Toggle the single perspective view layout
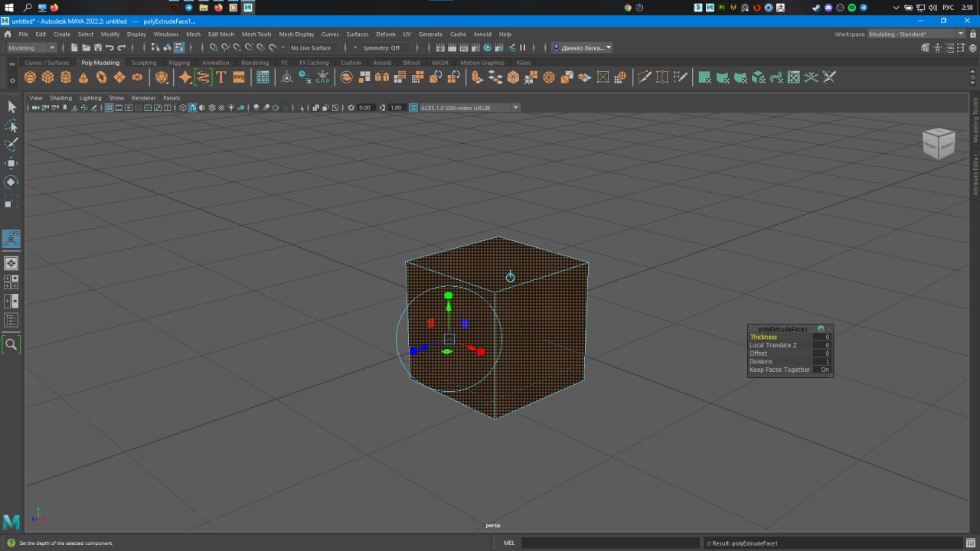Screen dimensions: 980x551 tap(11, 263)
